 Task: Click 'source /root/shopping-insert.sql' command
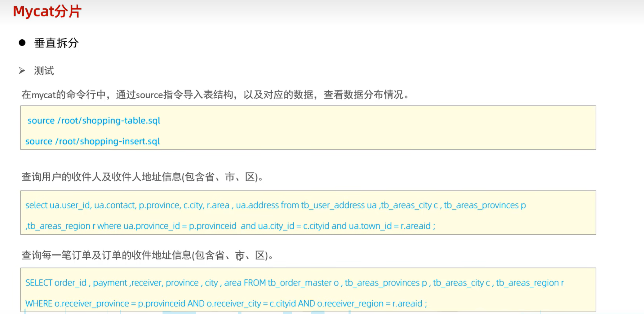[93, 141]
